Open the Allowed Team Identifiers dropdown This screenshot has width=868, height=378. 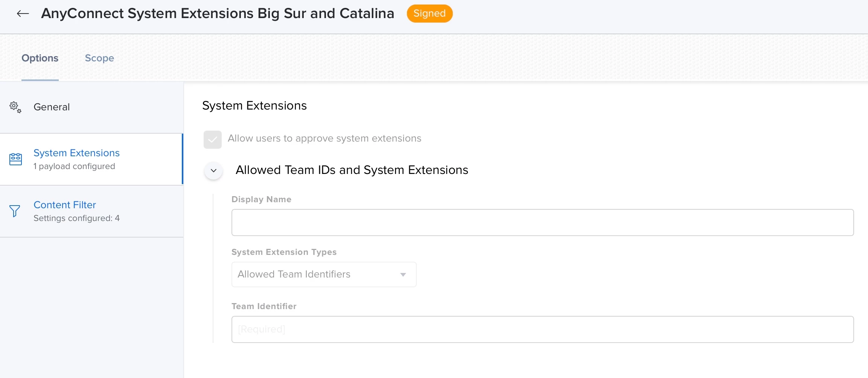pyautogui.click(x=324, y=274)
